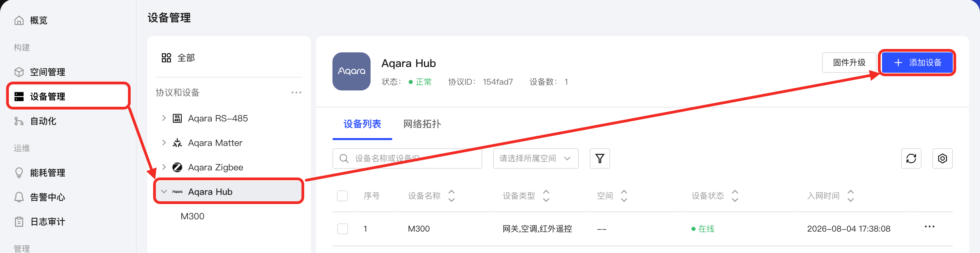Sort by 入网时间 column

coord(851,196)
